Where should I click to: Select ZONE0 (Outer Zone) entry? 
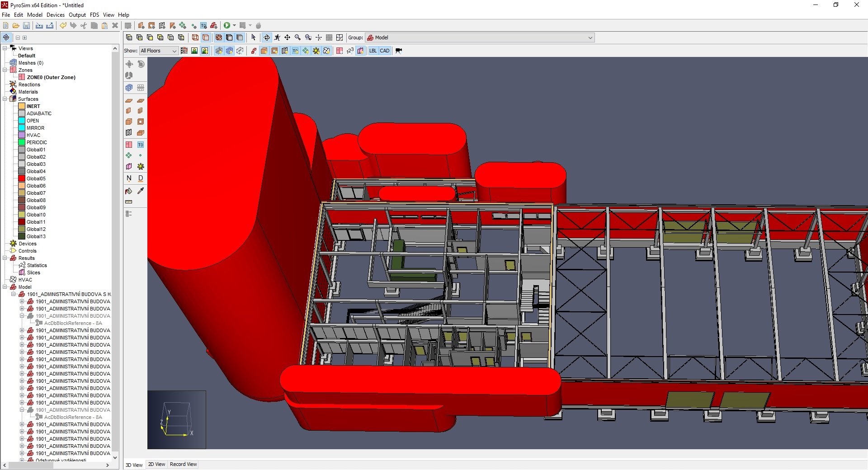click(51, 77)
